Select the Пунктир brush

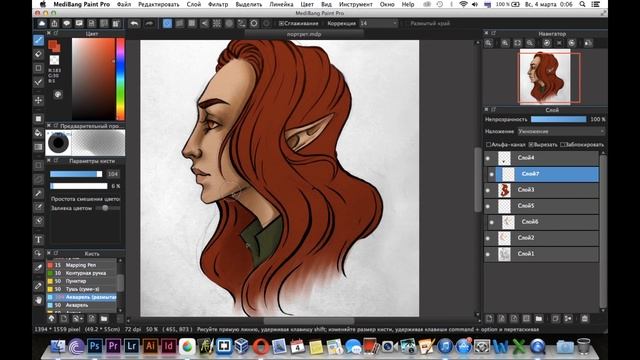[82, 281]
